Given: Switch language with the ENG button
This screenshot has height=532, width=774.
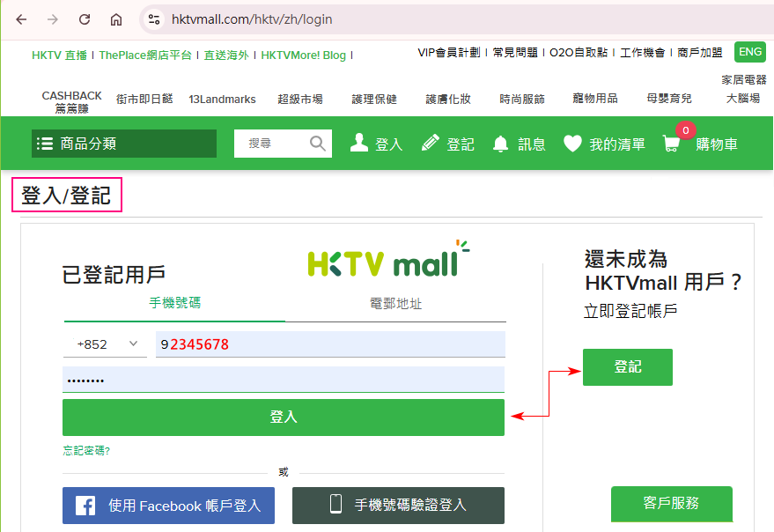Looking at the screenshot, I should (750, 52).
